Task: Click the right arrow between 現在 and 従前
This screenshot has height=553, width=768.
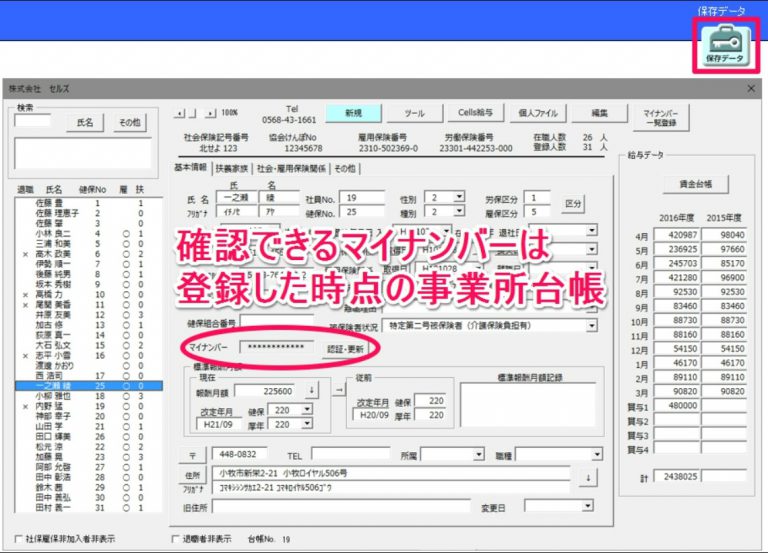Action: click(339, 390)
